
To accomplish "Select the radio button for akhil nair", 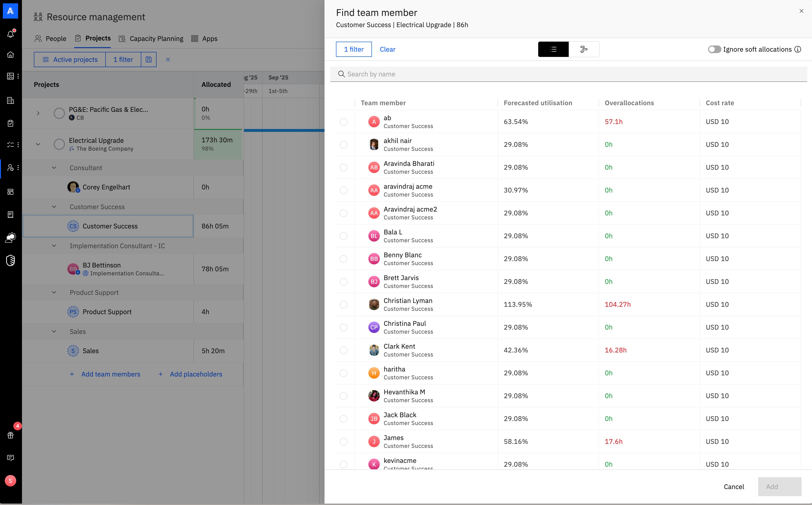I will click(x=343, y=145).
